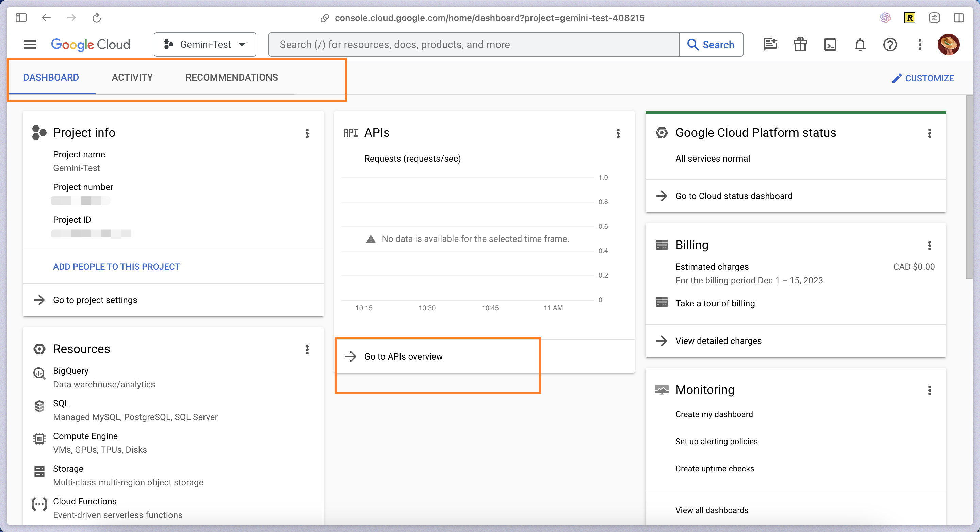Open the Storage resource link
Screen dimensions: 980x532
68,469
